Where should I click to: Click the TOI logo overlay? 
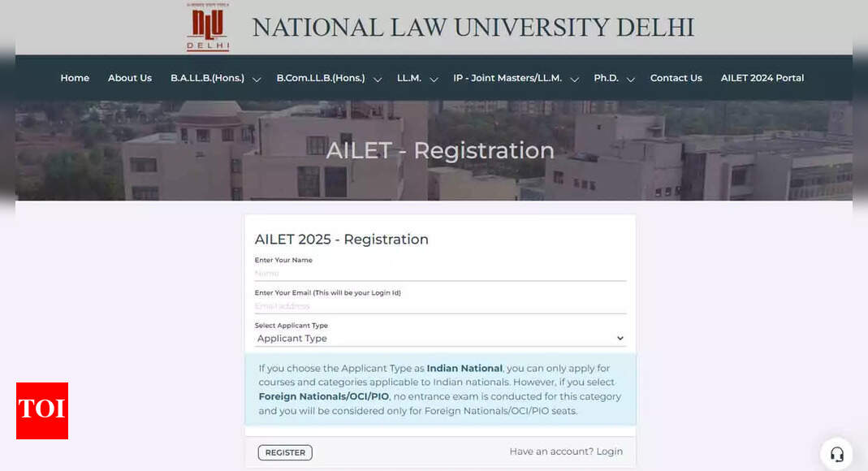coord(41,411)
